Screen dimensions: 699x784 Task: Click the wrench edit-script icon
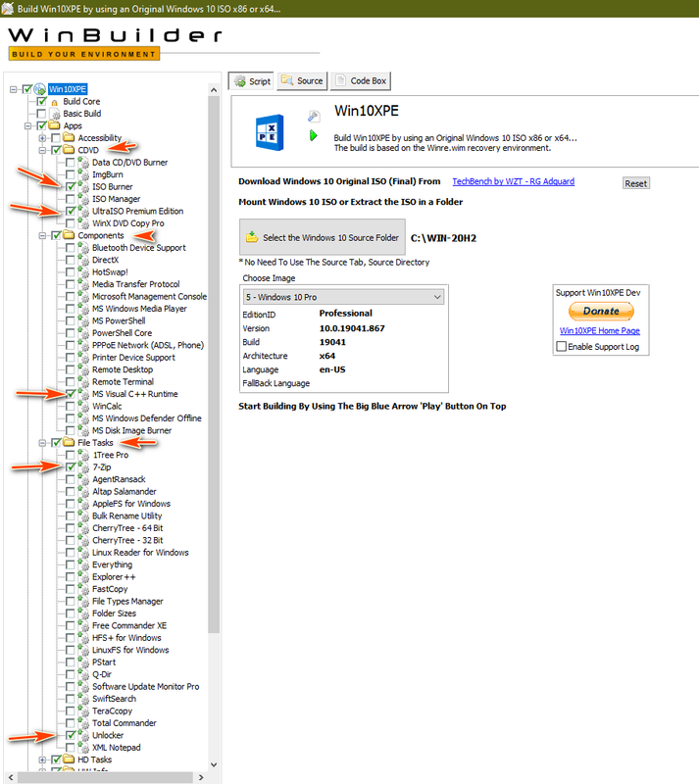313,117
